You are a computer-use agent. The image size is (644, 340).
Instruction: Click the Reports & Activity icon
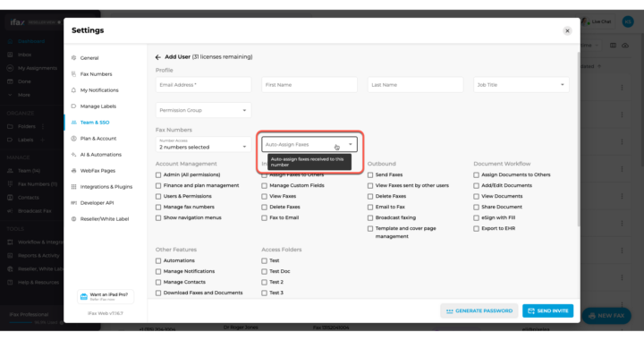[10, 255]
